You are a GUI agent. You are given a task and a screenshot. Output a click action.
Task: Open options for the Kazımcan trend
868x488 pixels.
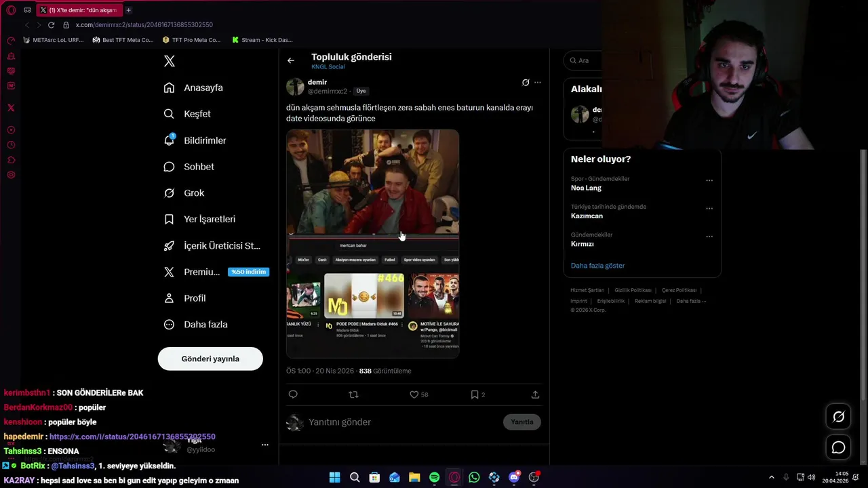pos(709,208)
